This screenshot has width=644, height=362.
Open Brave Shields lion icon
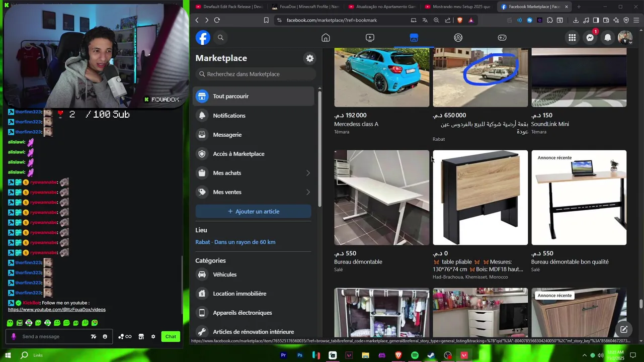click(x=460, y=20)
